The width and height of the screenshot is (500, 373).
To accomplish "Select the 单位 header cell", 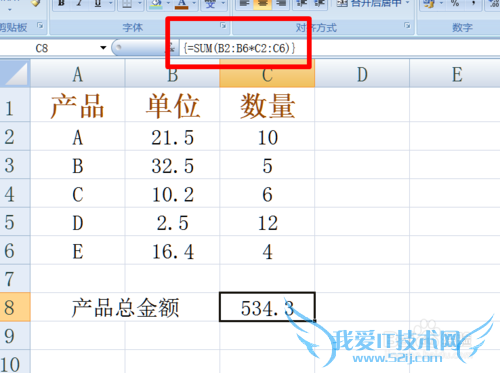I will coord(172,105).
